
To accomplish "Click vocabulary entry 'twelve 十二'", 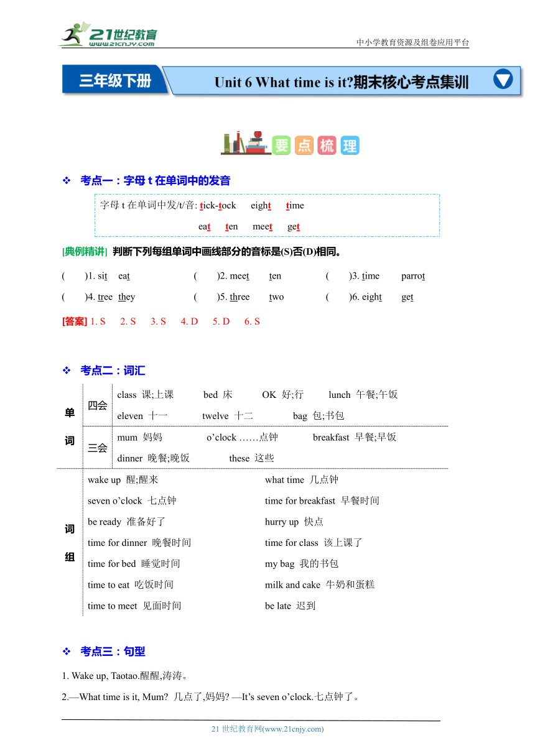I will [x=228, y=416].
